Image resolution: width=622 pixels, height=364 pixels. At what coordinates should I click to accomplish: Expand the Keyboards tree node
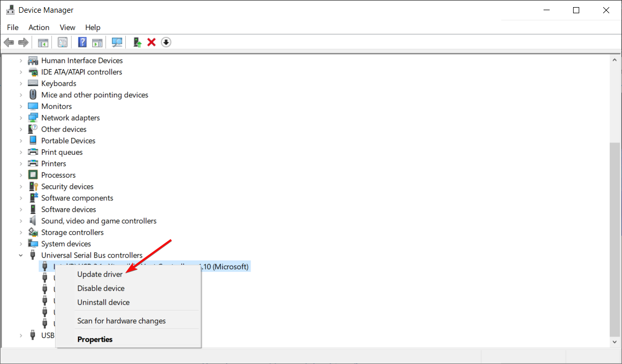pos(21,83)
